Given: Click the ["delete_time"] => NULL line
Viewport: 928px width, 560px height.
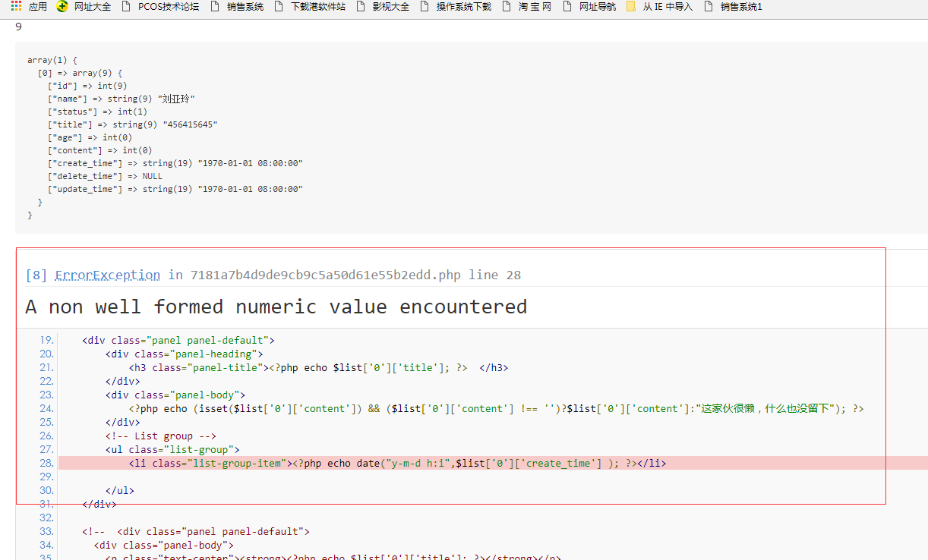Looking at the screenshot, I should coord(105,176).
